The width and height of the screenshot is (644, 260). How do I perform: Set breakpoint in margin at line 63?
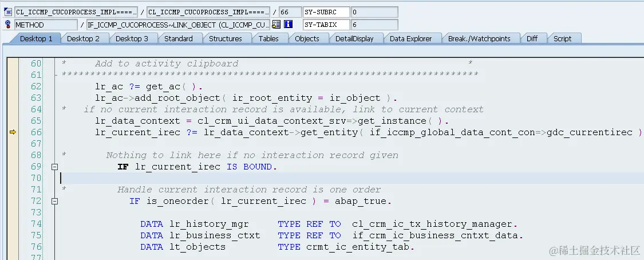(x=13, y=98)
